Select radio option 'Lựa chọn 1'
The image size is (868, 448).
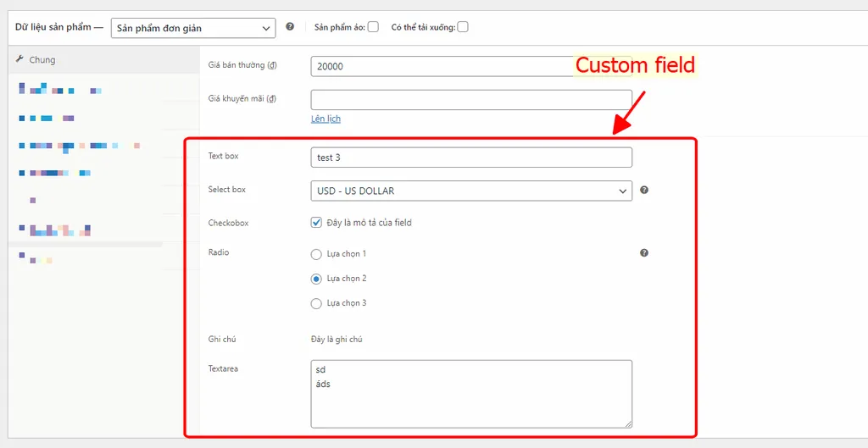coord(316,254)
